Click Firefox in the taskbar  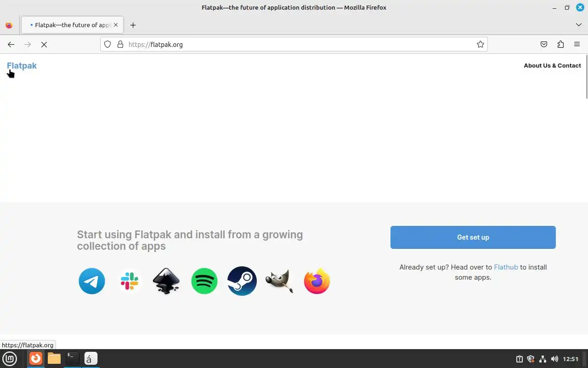(x=36, y=359)
